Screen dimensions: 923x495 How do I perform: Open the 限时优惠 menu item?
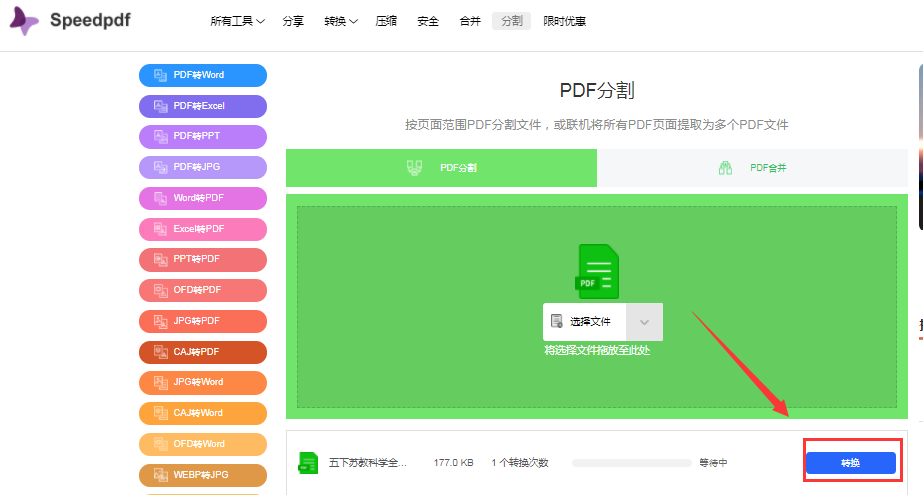565,21
